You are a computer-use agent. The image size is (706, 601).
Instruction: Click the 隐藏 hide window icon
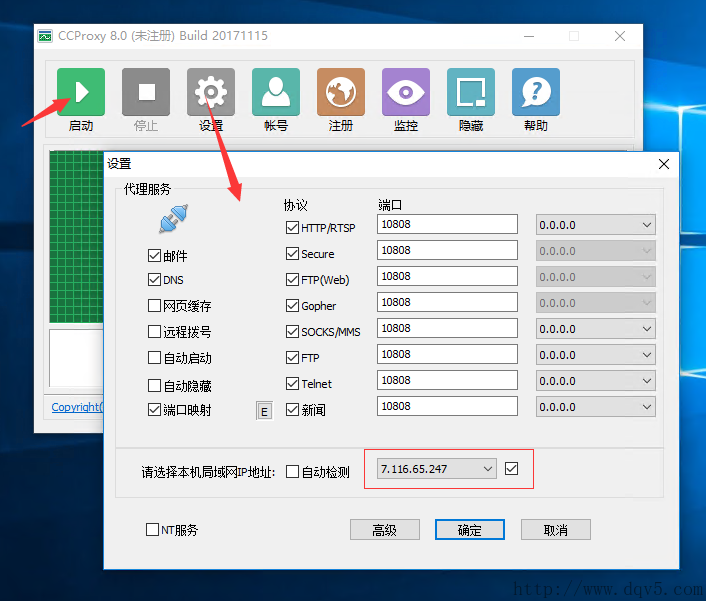[471, 92]
